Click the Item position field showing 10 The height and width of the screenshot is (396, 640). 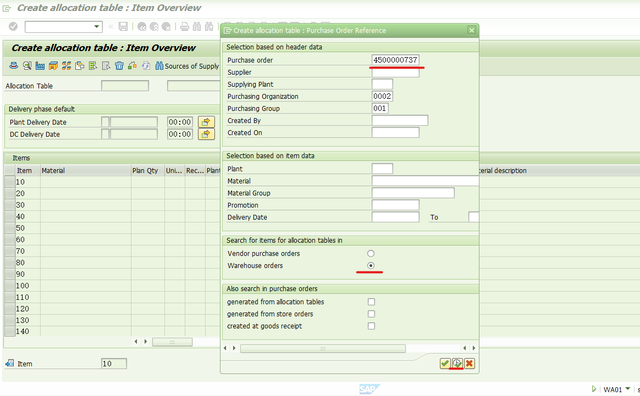pyautogui.click(x=114, y=363)
